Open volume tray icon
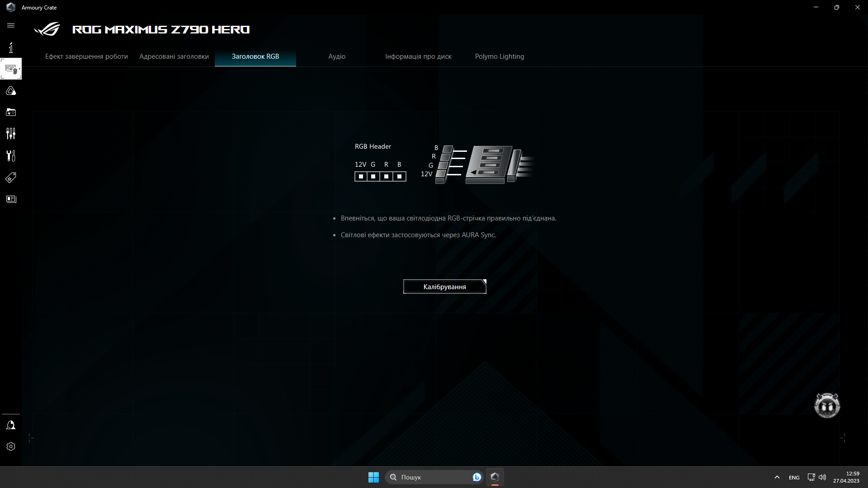Screen dimensions: 868x488 pos(822,477)
